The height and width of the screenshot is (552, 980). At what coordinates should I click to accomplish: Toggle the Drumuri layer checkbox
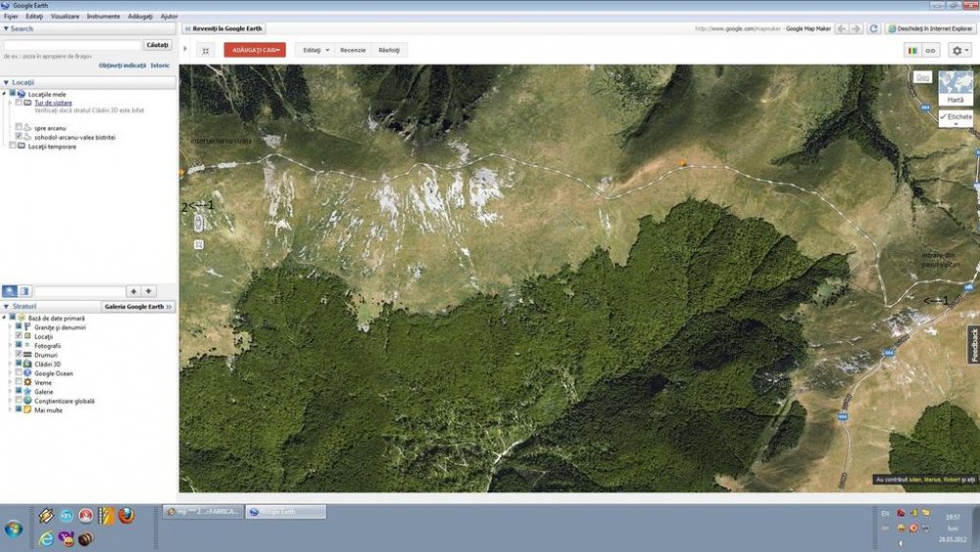coord(19,355)
